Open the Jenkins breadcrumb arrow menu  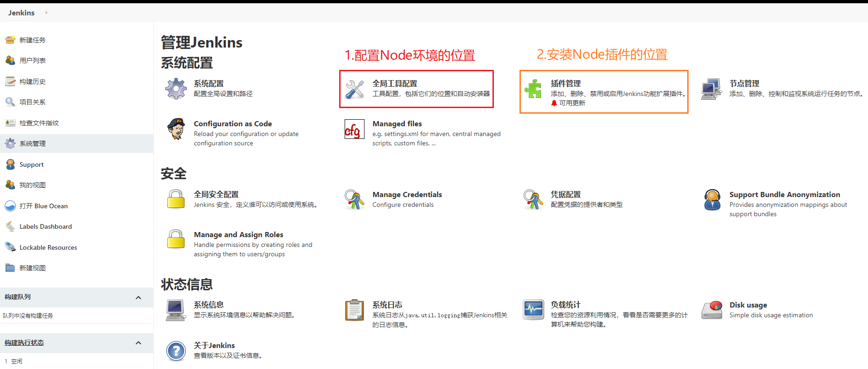tap(46, 13)
